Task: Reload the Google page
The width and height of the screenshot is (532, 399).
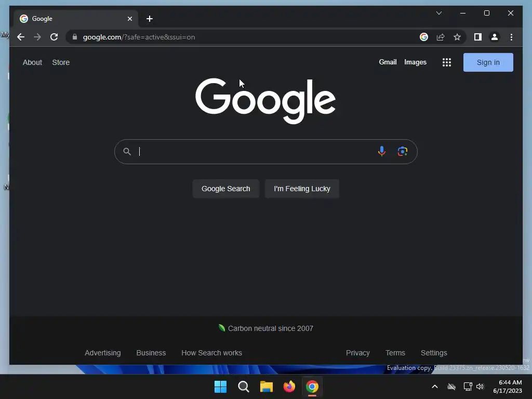Action: pyautogui.click(x=54, y=37)
